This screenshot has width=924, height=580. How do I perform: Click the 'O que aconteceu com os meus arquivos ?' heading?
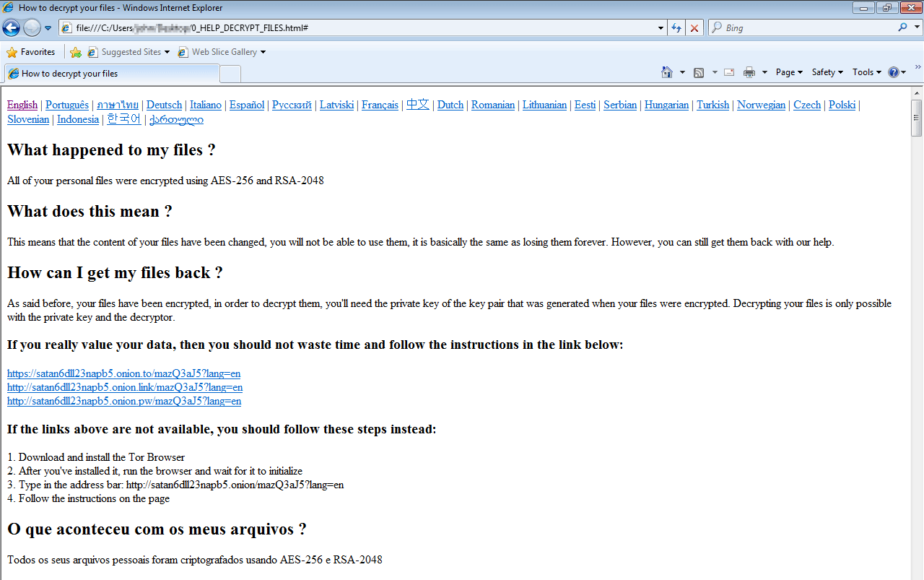coord(157,529)
